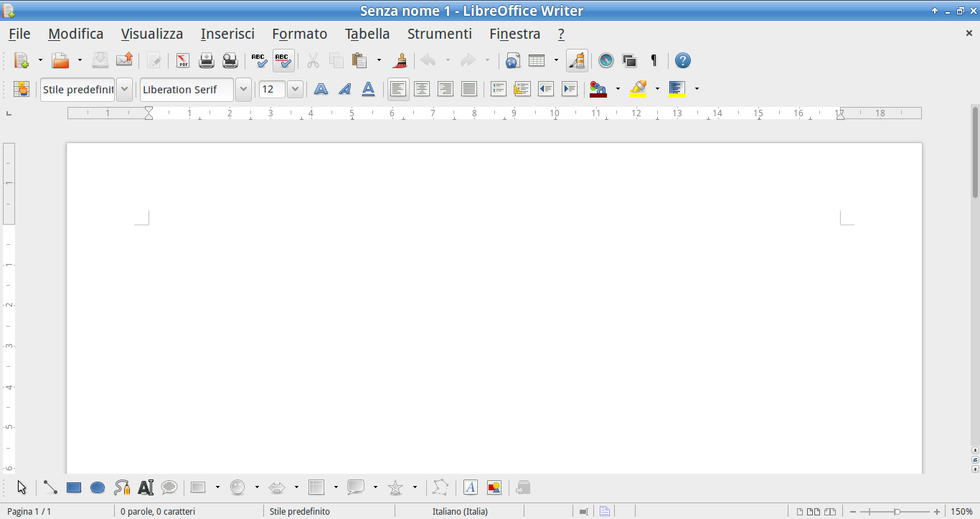Image resolution: width=980 pixels, height=519 pixels.
Task: Insert picture from file
Action: click(x=494, y=487)
